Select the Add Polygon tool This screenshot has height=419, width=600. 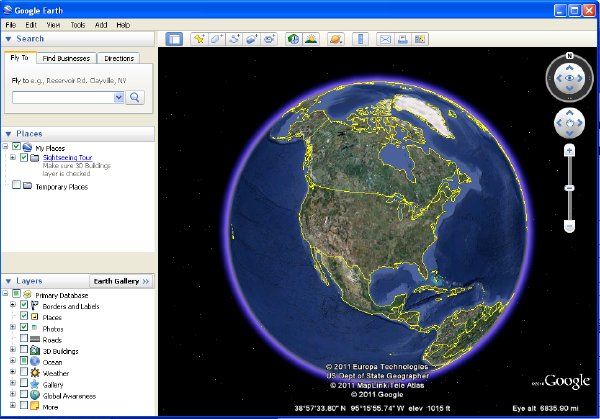click(x=217, y=39)
